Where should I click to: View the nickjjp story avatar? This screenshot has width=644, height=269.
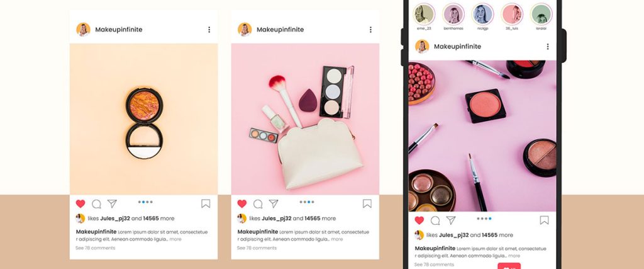[482, 14]
